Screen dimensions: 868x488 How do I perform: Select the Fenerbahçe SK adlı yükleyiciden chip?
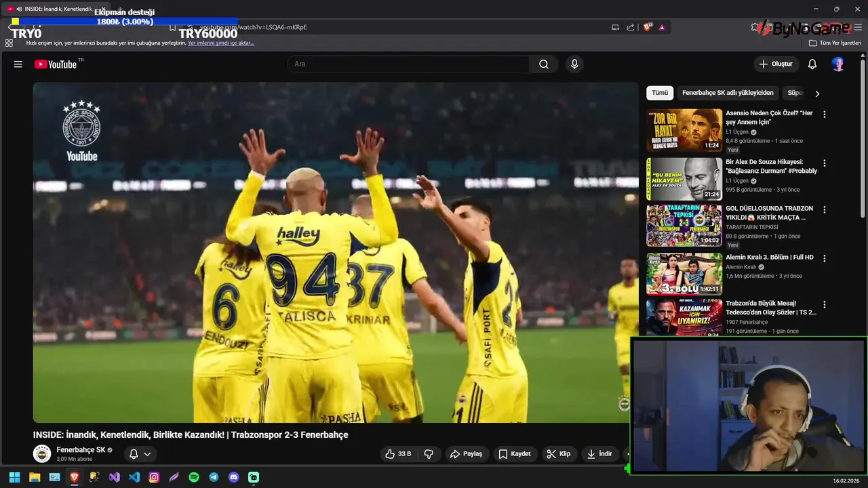[728, 93]
